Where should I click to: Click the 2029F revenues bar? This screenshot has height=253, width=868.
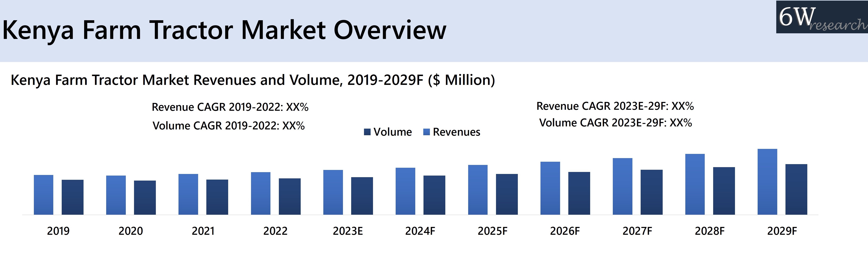coord(767,182)
